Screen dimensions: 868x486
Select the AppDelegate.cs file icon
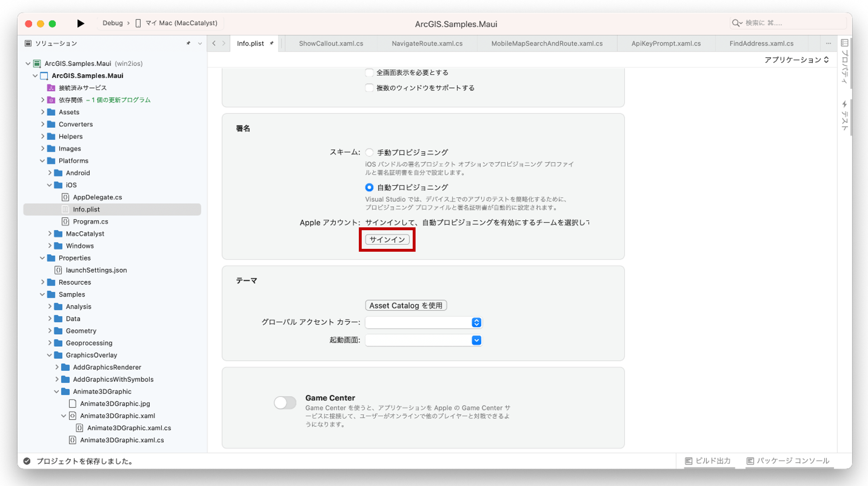coord(65,197)
